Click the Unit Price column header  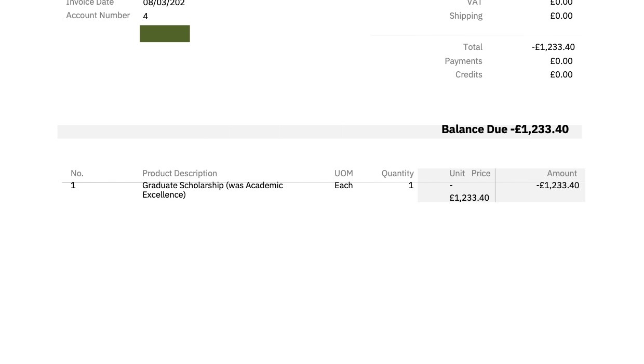click(x=470, y=173)
